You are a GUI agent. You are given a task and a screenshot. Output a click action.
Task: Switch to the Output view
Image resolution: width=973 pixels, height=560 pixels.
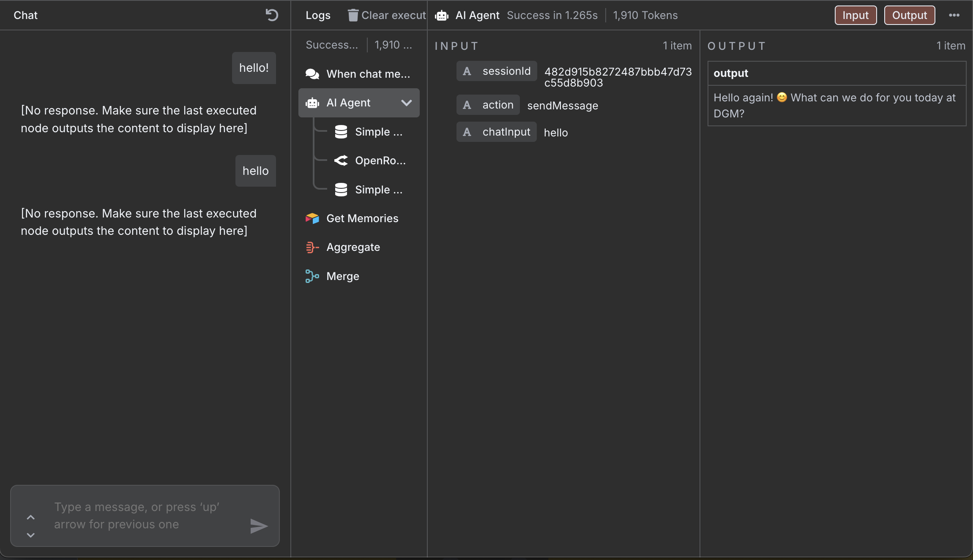coord(909,15)
